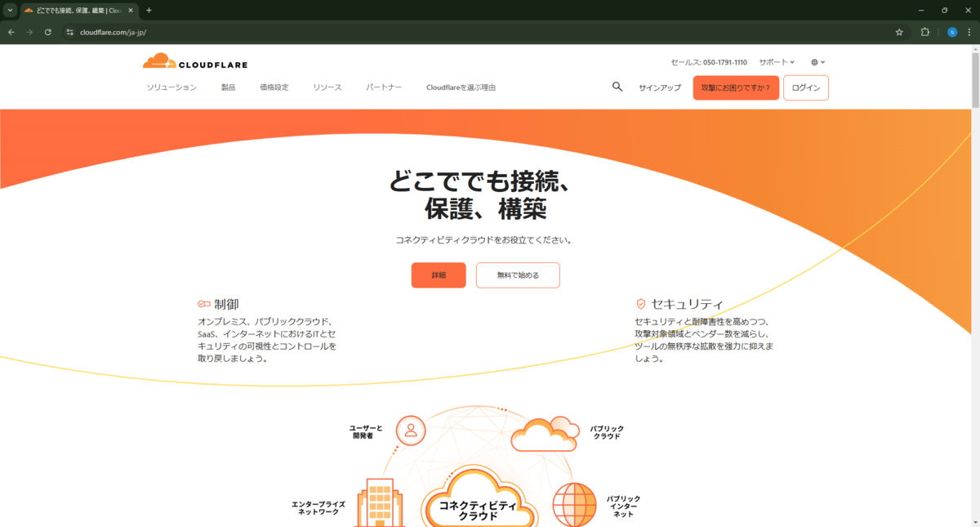Open the globe language selector
This screenshot has width=980, height=527.
click(x=818, y=62)
